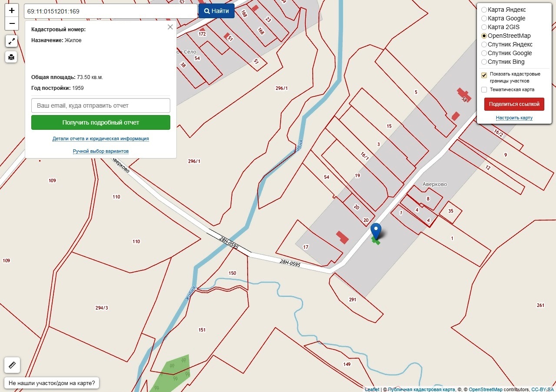Enable the Тематическая карта checkbox

point(484,89)
